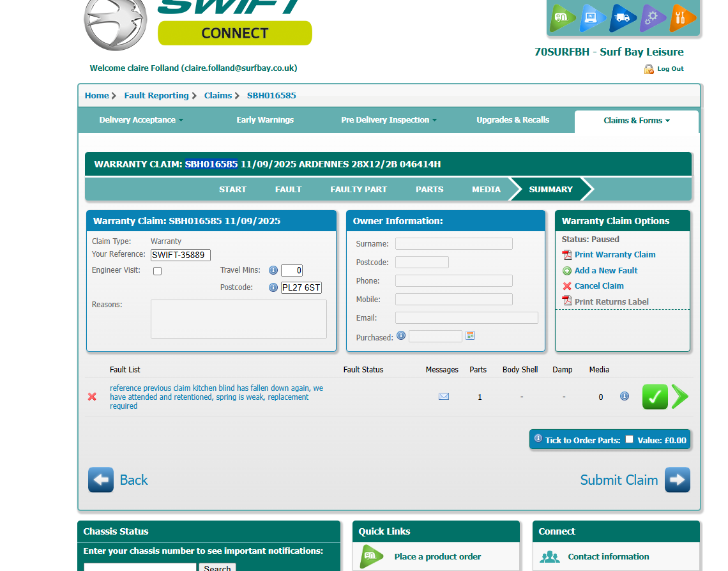Click the green plus Add a New Fault icon
728x571 pixels.
click(x=567, y=271)
